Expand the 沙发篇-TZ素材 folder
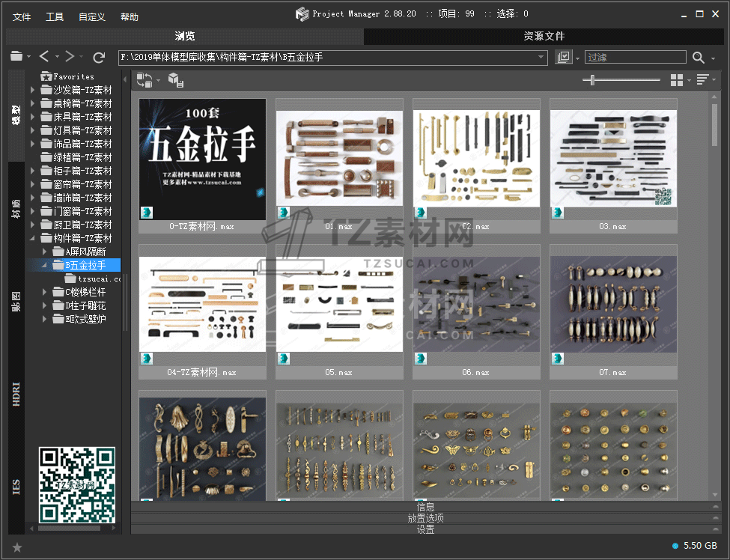 (33, 90)
